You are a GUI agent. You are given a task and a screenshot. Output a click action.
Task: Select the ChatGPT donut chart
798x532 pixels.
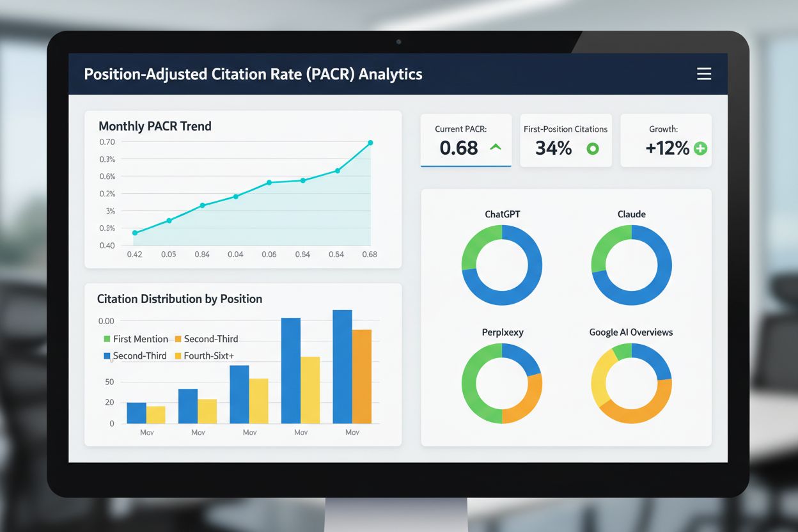click(502, 265)
